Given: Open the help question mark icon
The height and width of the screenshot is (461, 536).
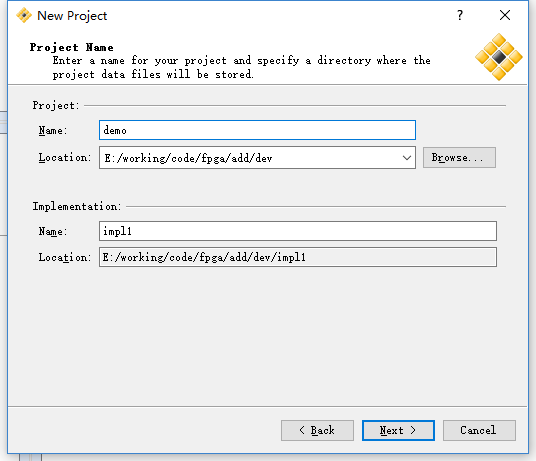Looking at the screenshot, I should coord(460,15).
